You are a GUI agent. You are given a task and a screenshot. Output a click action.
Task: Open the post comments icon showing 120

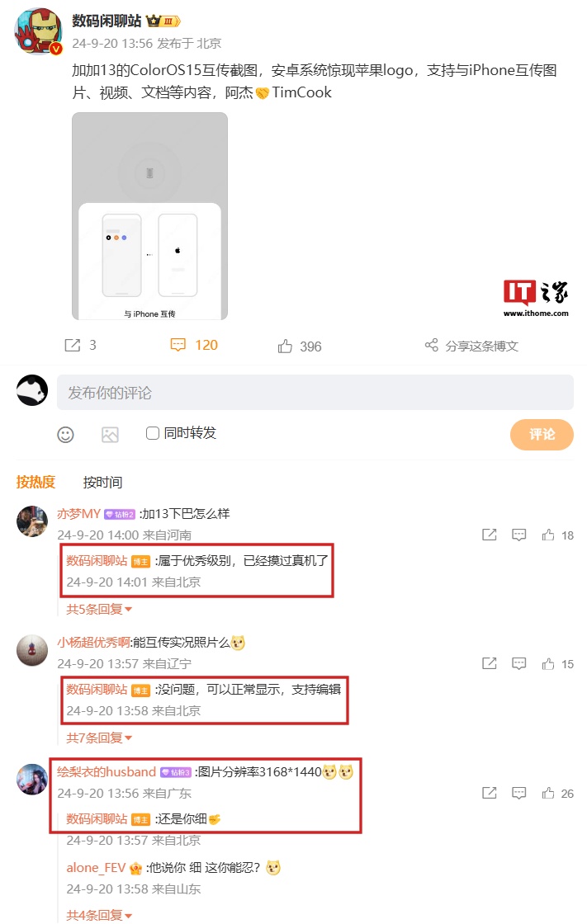tap(178, 345)
